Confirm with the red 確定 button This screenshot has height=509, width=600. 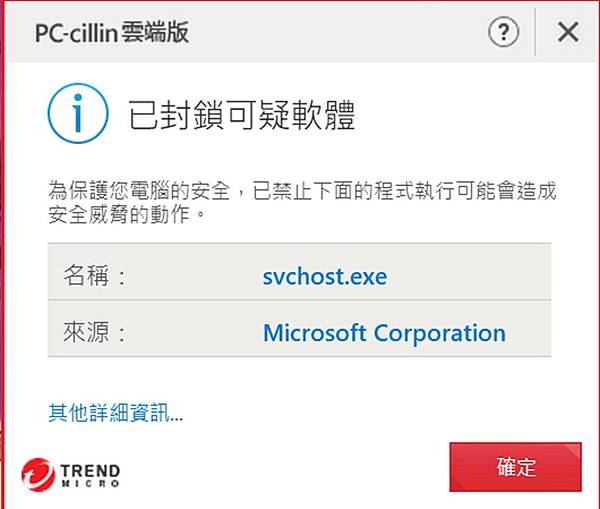[515, 467]
